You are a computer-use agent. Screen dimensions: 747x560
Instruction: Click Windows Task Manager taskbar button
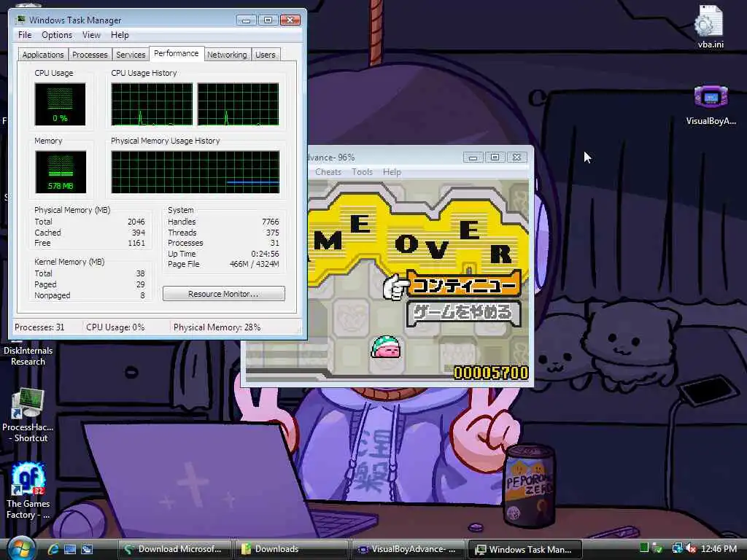pos(525,549)
